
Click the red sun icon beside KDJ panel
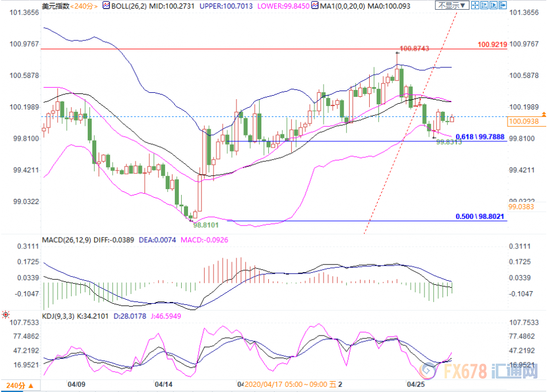click(x=5, y=315)
